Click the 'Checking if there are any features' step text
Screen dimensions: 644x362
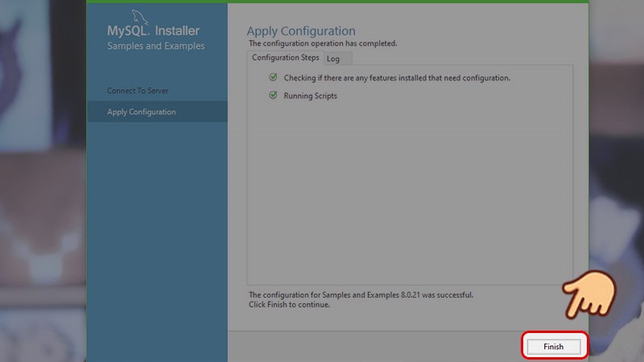[x=397, y=78]
